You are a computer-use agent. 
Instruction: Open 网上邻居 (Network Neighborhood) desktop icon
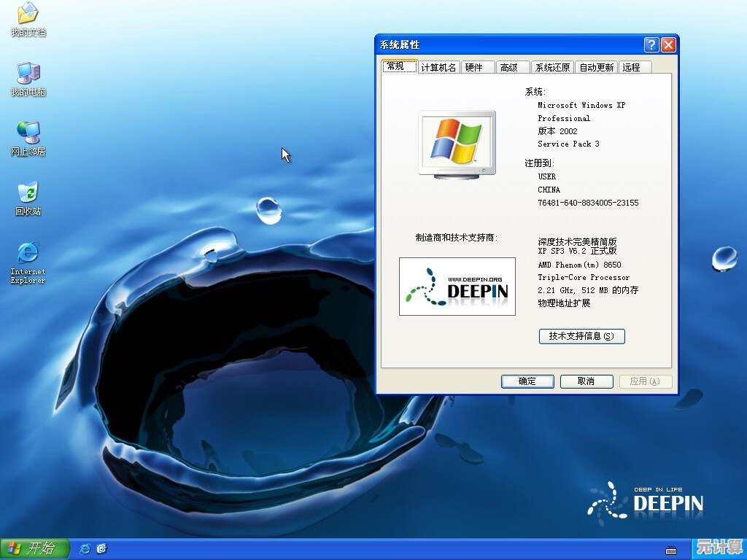28,133
